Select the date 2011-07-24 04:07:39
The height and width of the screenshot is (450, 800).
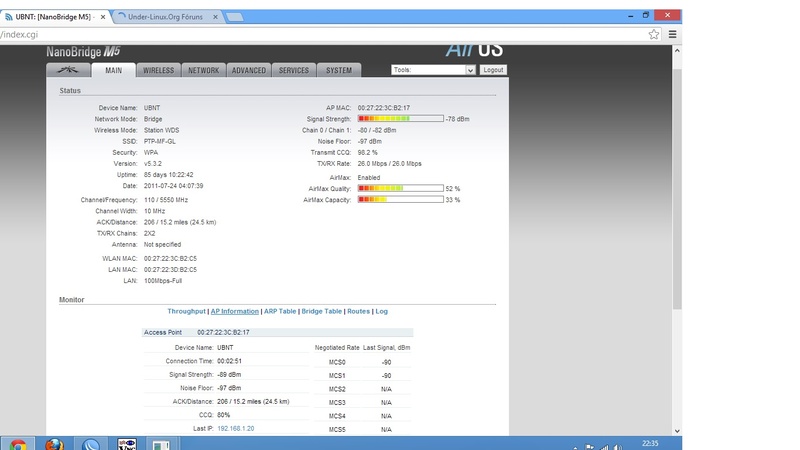pos(173,186)
